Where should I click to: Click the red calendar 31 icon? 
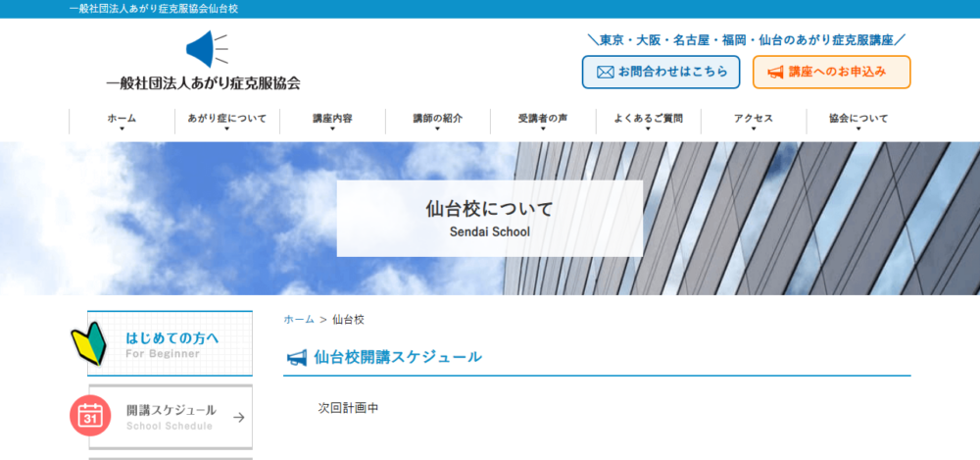click(90, 416)
